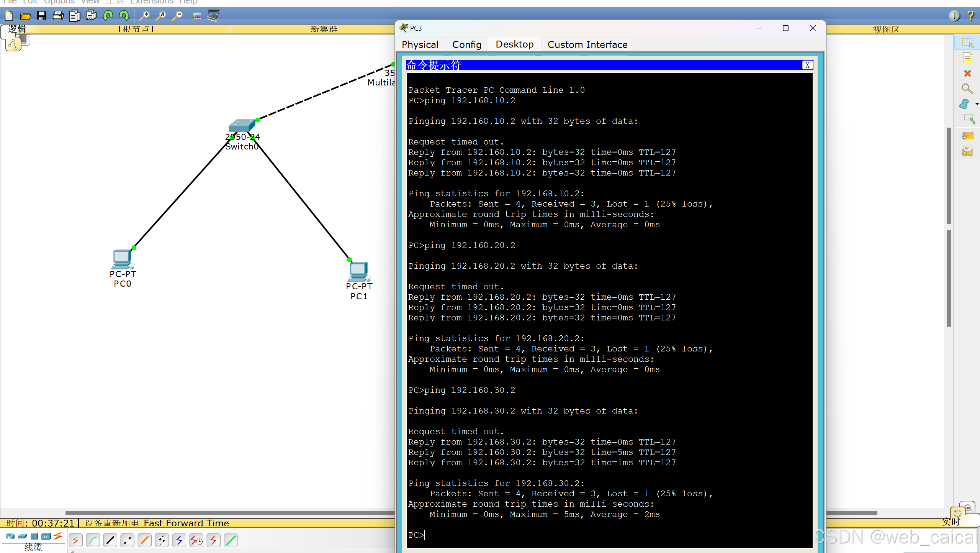Image resolution: width=980 pixels, height=553 pixels.
Task: Select the copper straight-through cable
Action: click(110, 540)
